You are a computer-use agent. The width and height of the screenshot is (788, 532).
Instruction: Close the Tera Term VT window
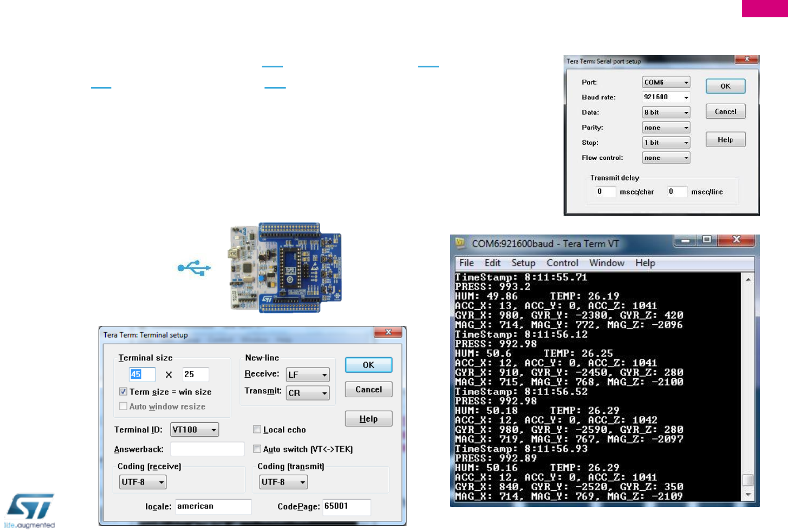coord(736,240)
